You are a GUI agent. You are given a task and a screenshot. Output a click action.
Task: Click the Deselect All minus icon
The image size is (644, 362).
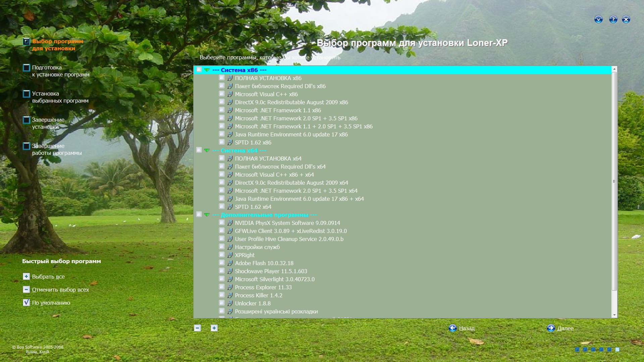26,290
